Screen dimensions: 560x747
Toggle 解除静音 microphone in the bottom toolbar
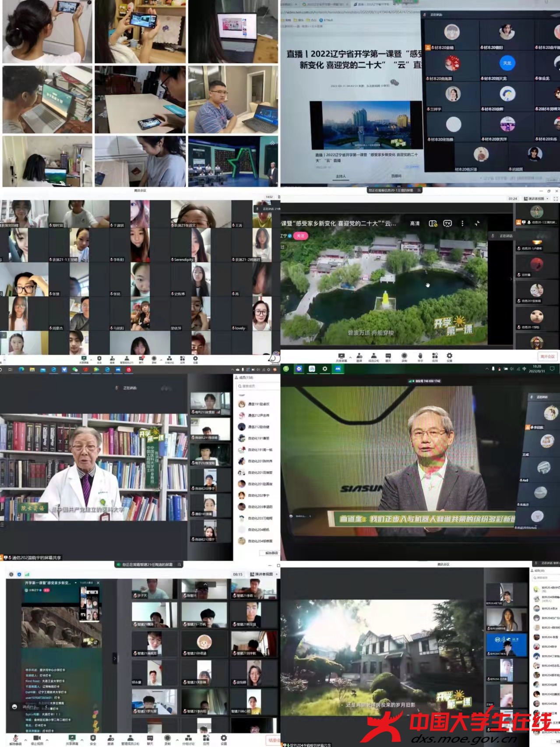point(15,739)
